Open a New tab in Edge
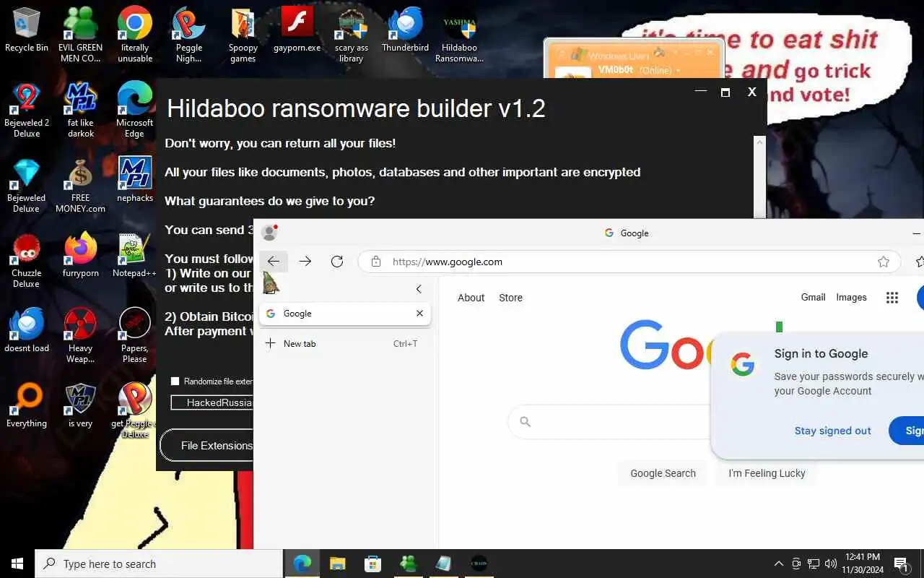Screen dimensions: 924x578 (x=345, y=343)
